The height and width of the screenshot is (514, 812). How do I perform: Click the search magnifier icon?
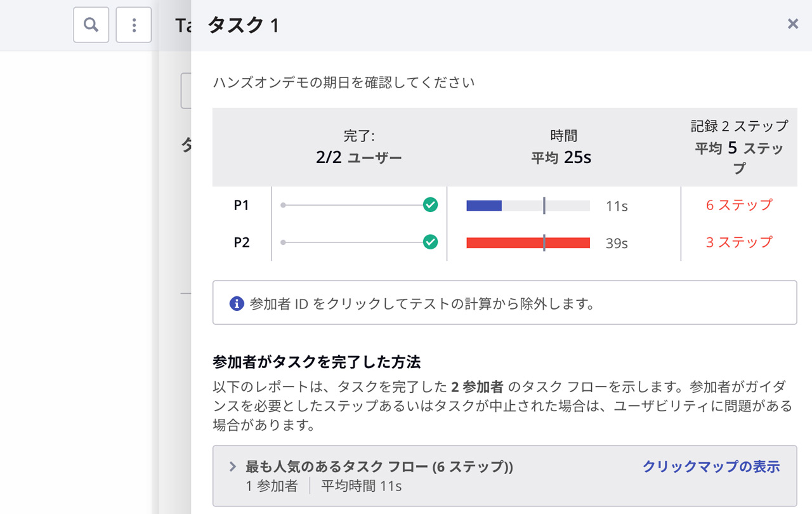[91, 25]
